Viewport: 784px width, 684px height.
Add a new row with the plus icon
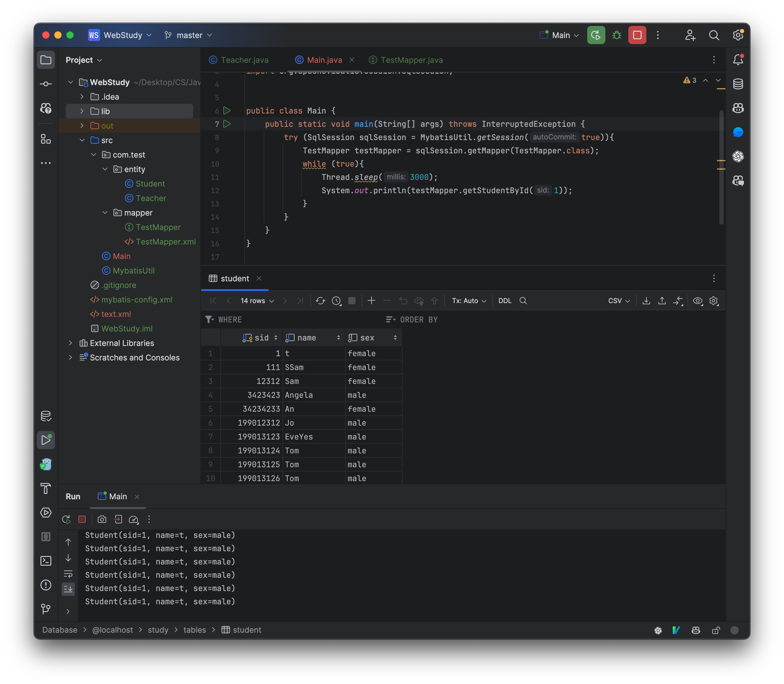click(x=371, y=301)
